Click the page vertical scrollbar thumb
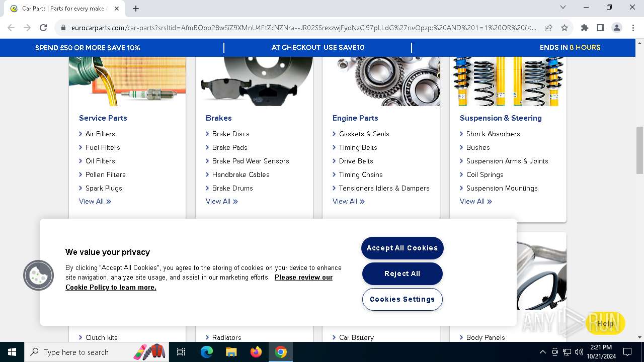The height and width of the screenshot is (362, 644). click(x=639, y=150)
